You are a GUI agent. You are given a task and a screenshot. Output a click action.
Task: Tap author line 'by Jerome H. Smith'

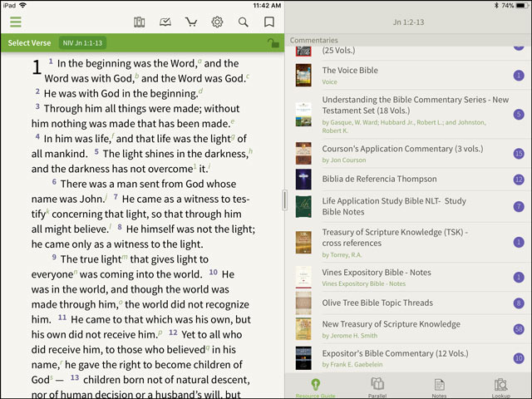[x=349, y=336]
